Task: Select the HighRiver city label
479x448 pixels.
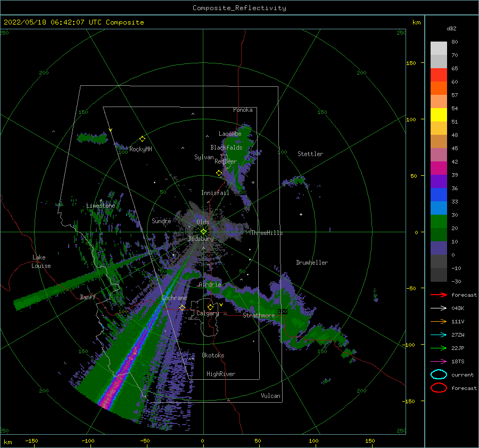Action: pos(221,374)
